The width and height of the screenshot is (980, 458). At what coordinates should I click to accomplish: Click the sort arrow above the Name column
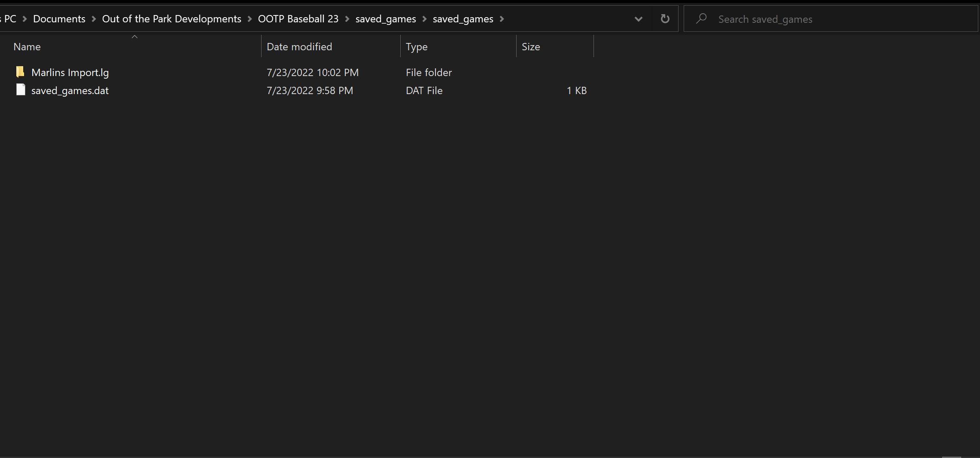click(134, 37)
